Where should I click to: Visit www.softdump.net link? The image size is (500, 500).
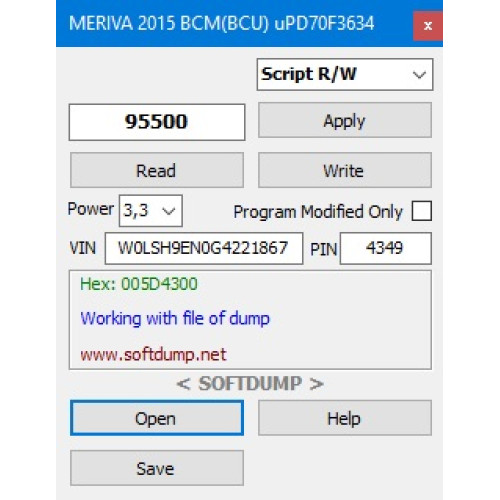pyautogui.click(x=153, y=354)
